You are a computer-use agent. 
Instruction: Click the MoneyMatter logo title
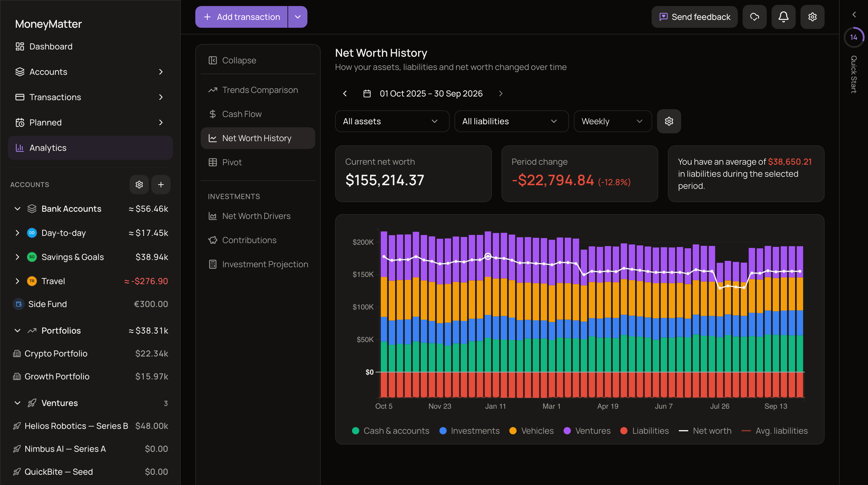(x=48, y=24)
